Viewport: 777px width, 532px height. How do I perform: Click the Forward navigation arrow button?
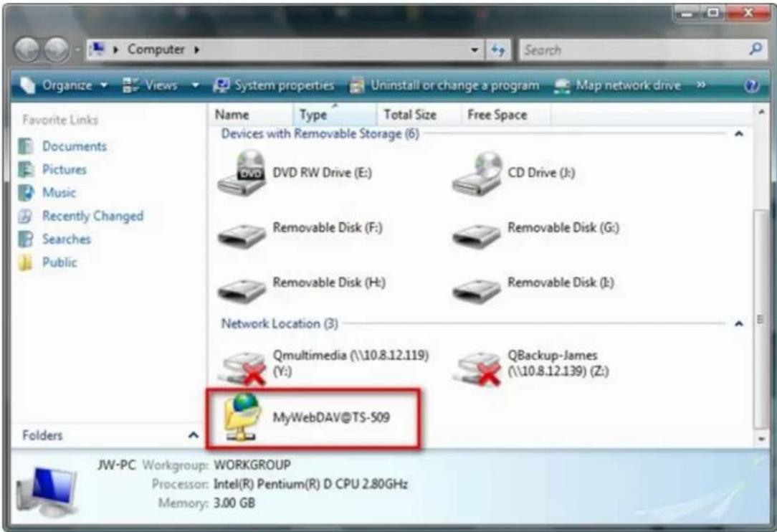[57, 49]
